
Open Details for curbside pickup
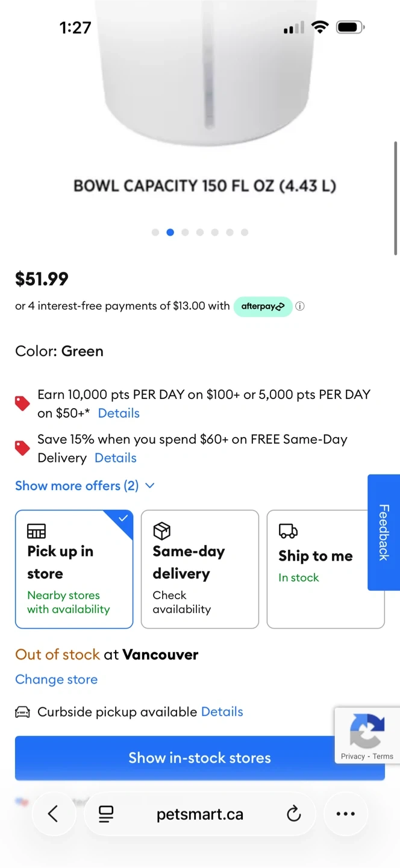[222, 712]
